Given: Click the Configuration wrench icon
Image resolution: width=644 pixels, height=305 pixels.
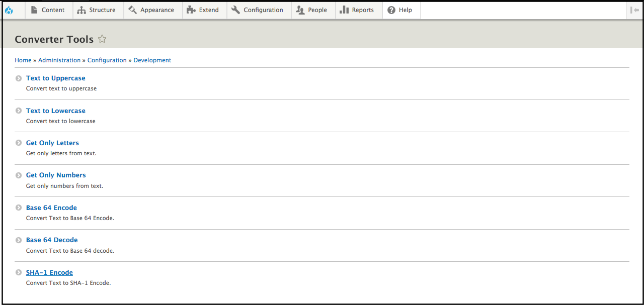Looking at the screenshot, I should pos(235,10).
